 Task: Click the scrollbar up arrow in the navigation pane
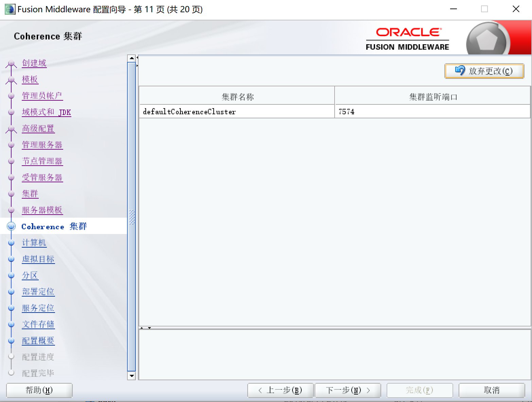pos(132,58)
